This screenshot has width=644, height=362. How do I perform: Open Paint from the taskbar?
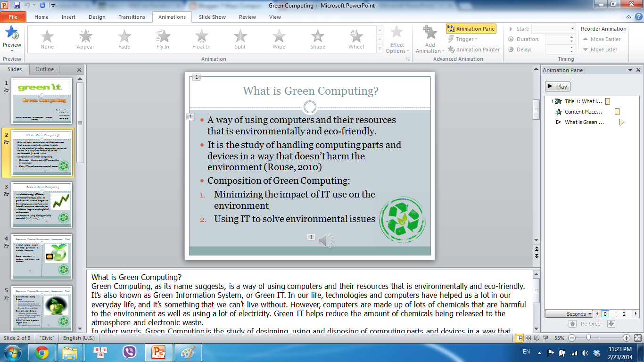(x=188, y=352)
